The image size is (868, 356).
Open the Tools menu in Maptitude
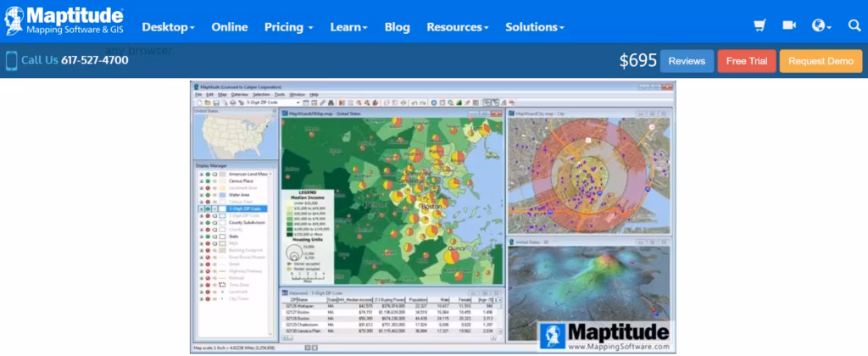[280, 95]
